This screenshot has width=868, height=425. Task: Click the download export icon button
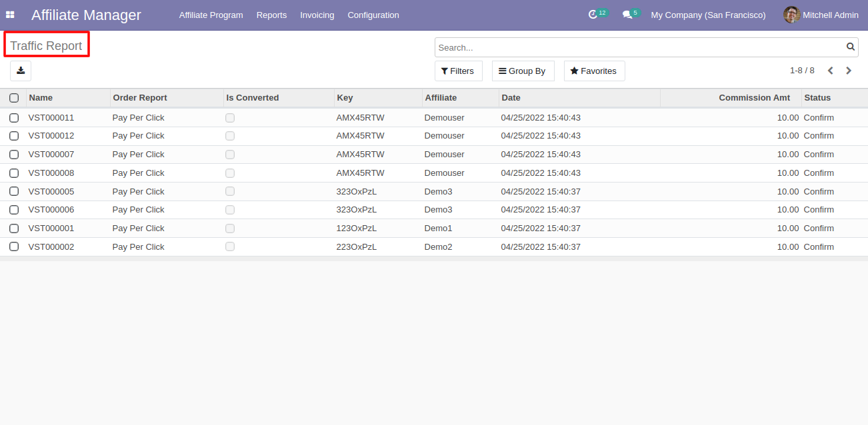(21, 71)
